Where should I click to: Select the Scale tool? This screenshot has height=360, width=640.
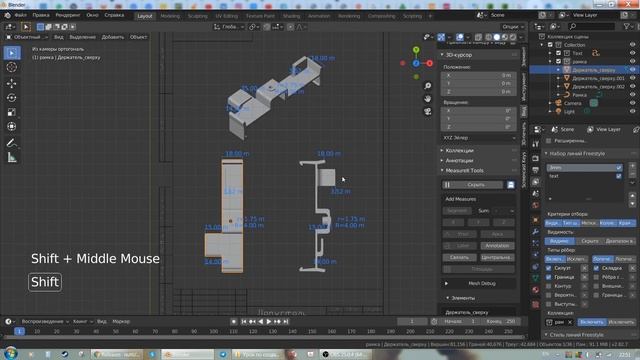coord(12,112)
